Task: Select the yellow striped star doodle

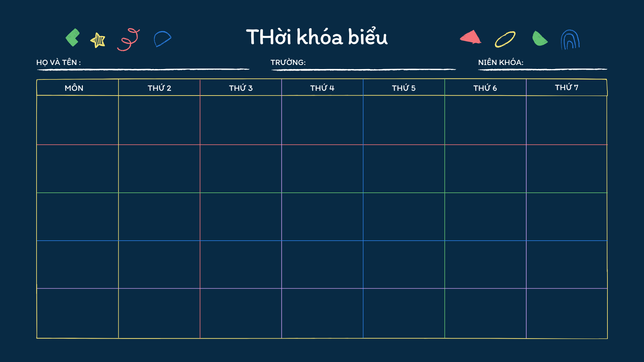Action: click(98, 40)
